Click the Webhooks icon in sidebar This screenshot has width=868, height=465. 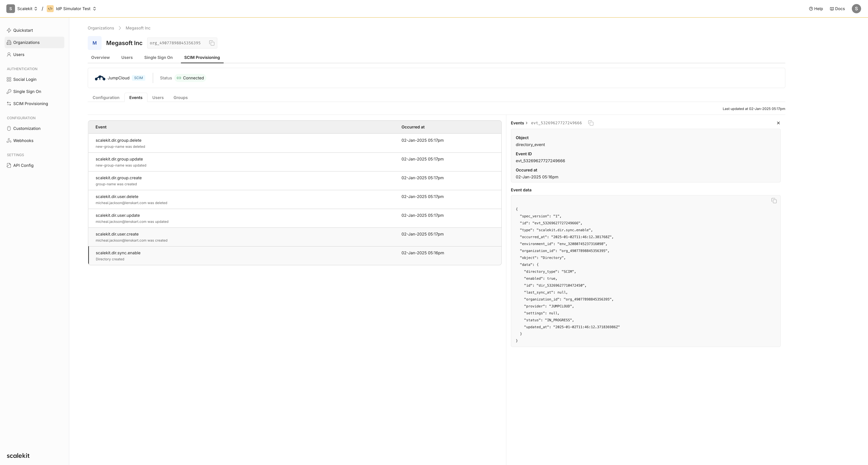[x=9, y=141]
